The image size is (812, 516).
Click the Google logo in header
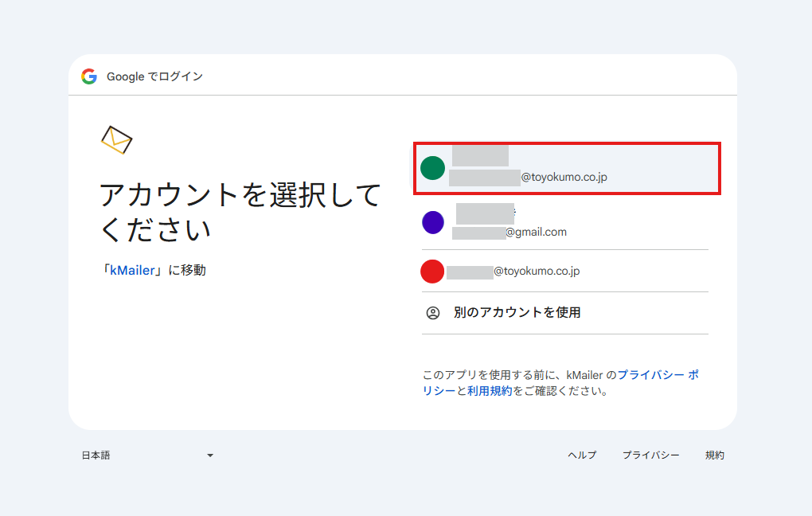pos(88,76)
